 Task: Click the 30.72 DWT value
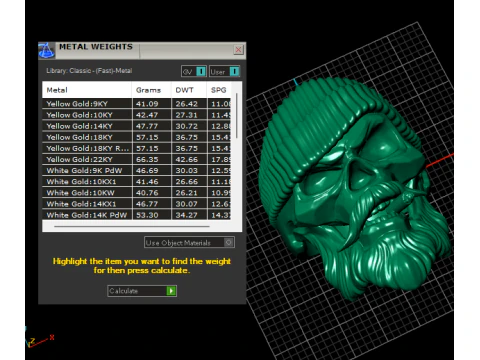click(x=187, y=126)
